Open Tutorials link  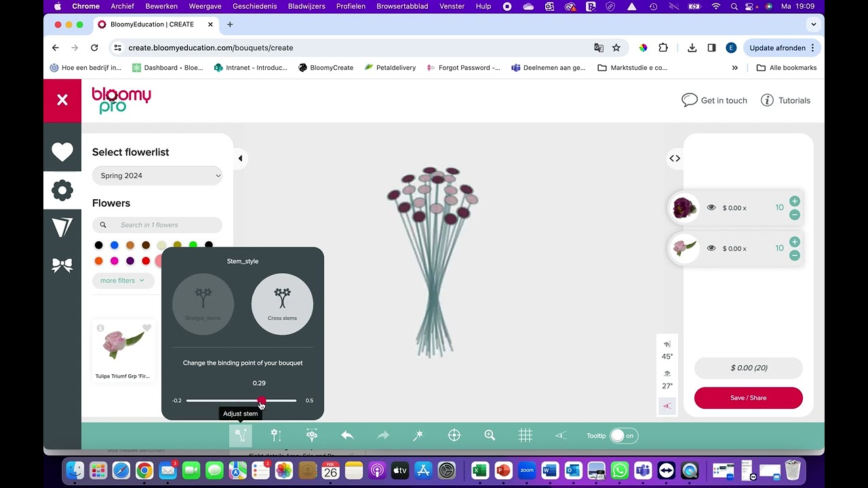(x=786, y=100)
